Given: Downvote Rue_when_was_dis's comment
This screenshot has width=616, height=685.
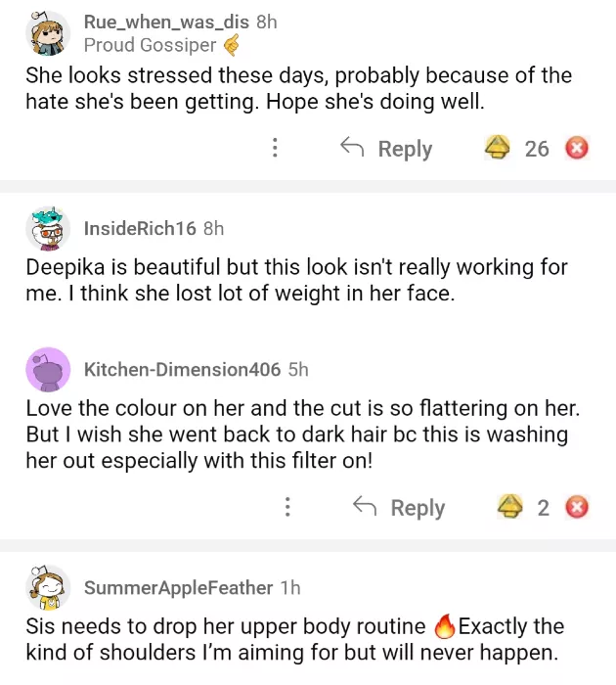Looking at the screenshot, I should (x=578, y=149).
